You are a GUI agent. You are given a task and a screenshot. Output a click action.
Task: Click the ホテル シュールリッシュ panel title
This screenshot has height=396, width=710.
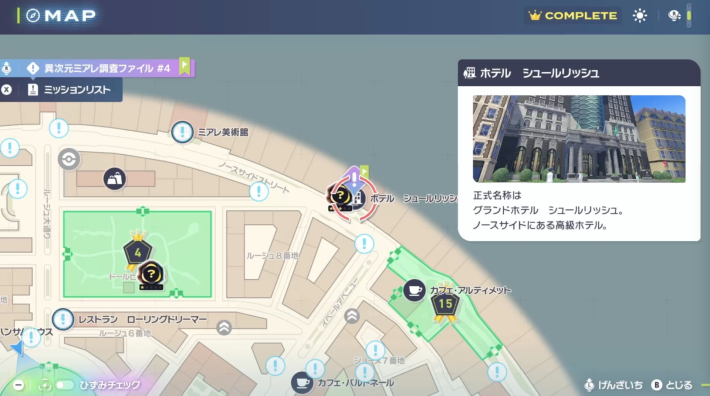539,73
